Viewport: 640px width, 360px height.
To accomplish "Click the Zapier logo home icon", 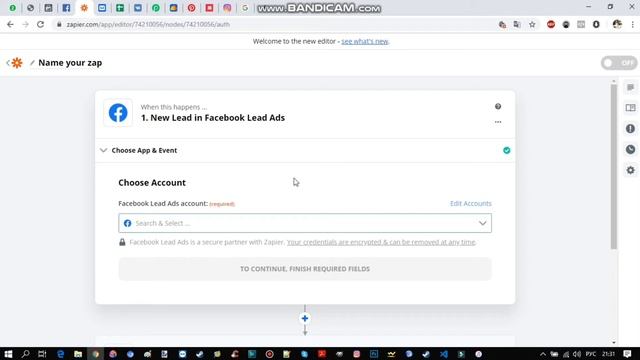I will (17, 63).
